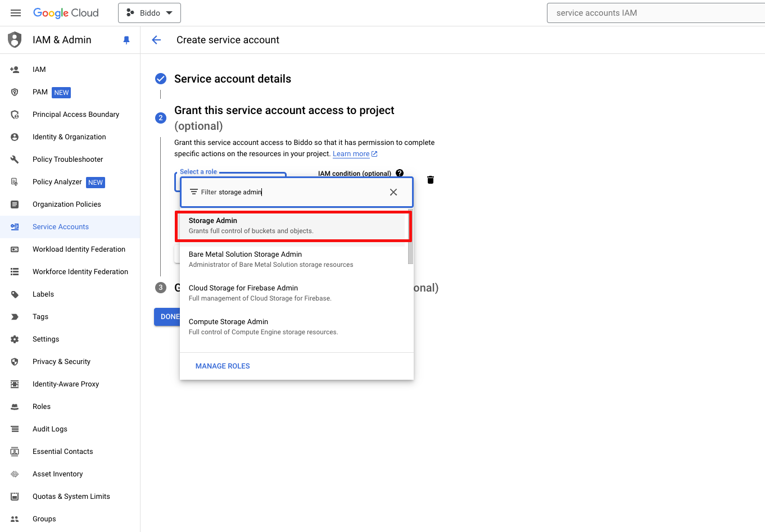765x532 pixels.
Task: Open Identity-Aware Proxy page
Action: coord(70,384)
